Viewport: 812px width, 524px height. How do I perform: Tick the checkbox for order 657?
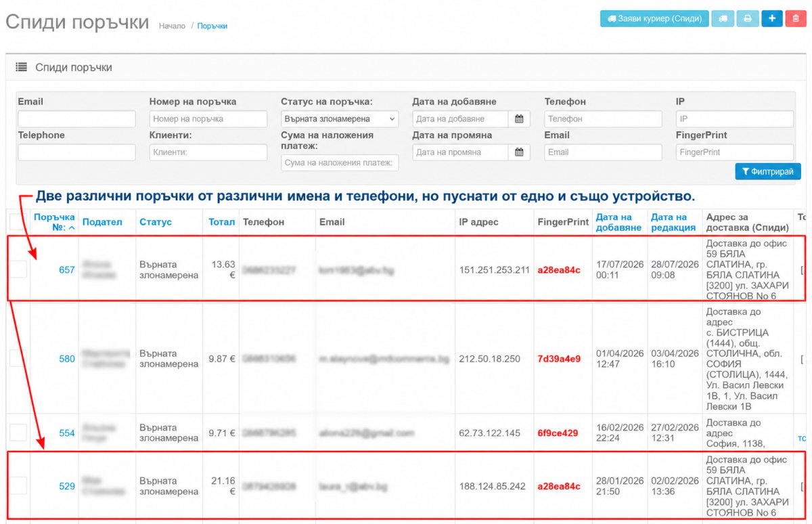18,269
